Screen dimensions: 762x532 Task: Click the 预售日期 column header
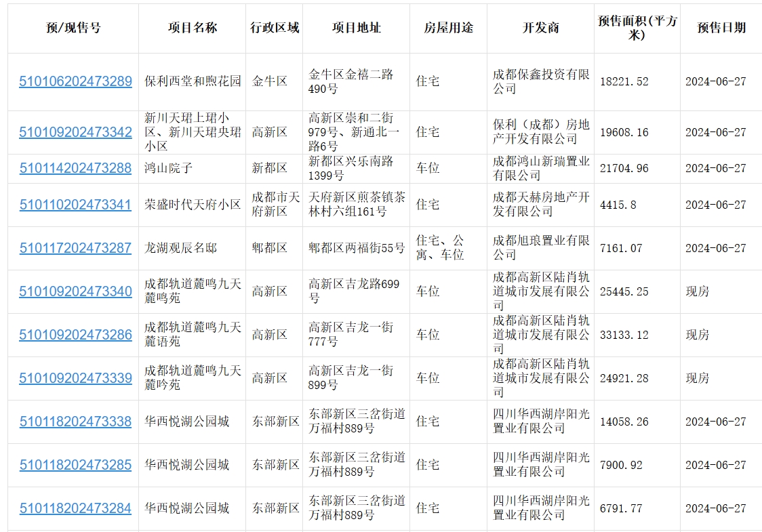721,28
